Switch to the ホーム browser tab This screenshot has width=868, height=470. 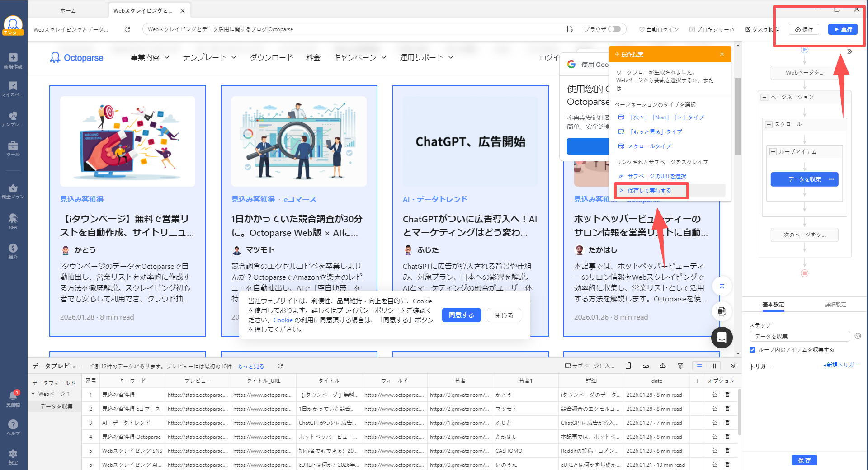[68, 10]
